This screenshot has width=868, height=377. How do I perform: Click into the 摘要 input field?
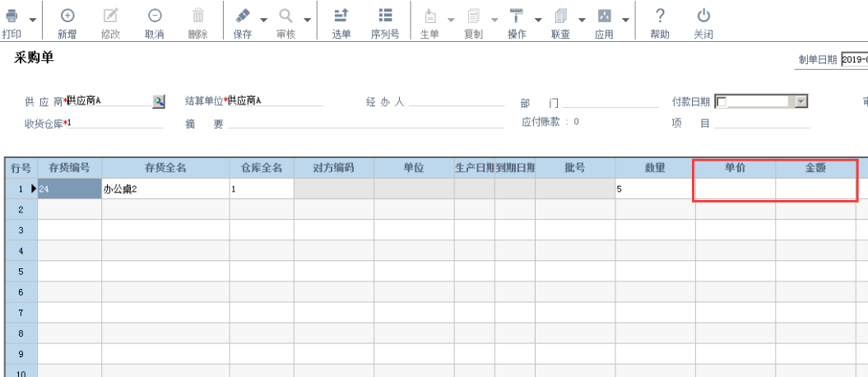point(366,123)
